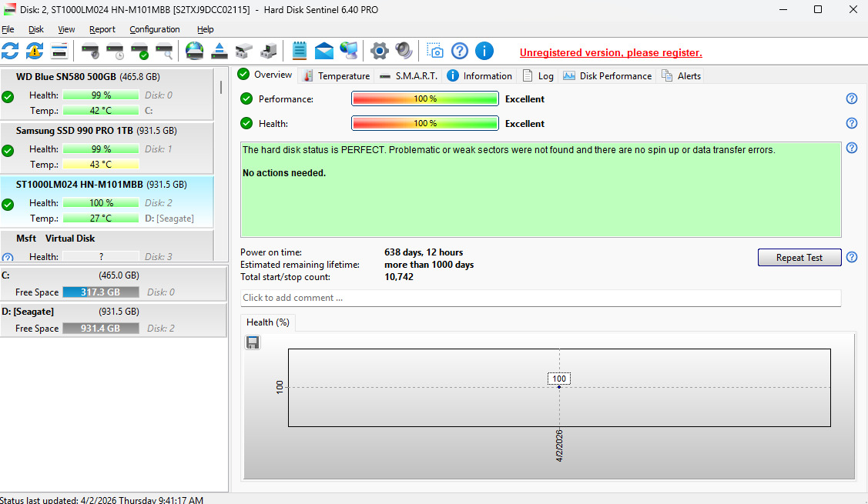Click the refresh icon with yellow warning

[35, 51]
